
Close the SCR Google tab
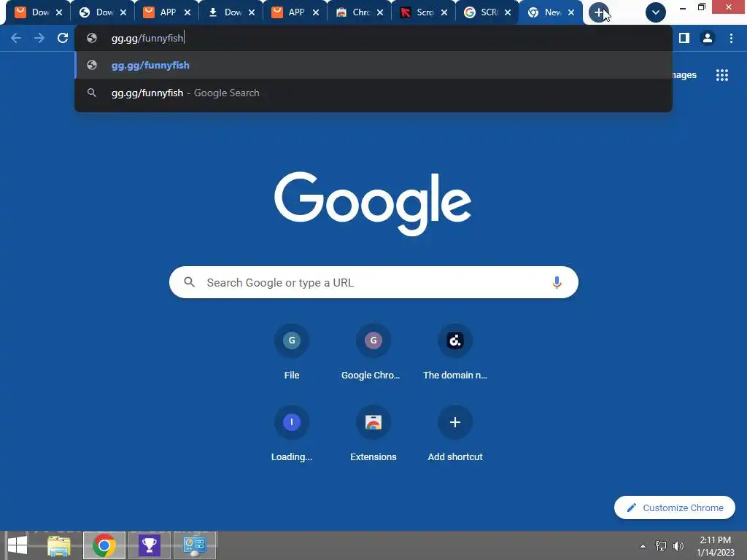coord(508,13)
